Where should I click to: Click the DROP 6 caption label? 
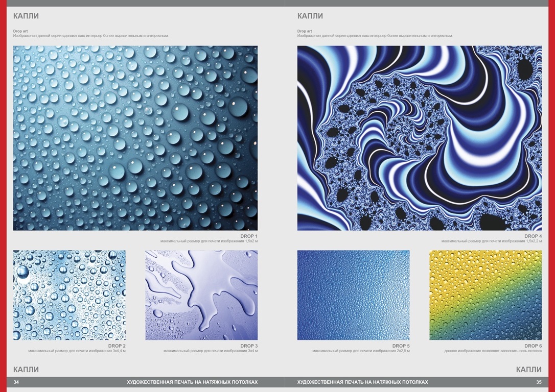click(x=533, y=346)
